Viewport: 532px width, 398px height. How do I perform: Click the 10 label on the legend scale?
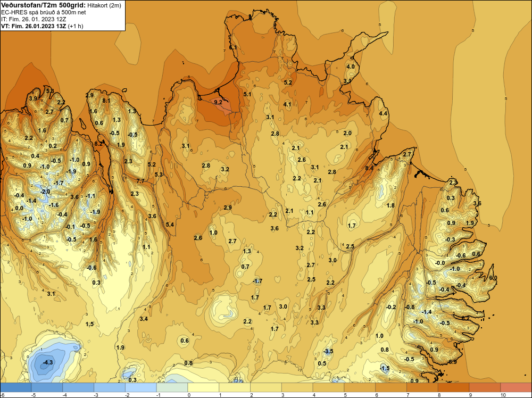(503, 395)
